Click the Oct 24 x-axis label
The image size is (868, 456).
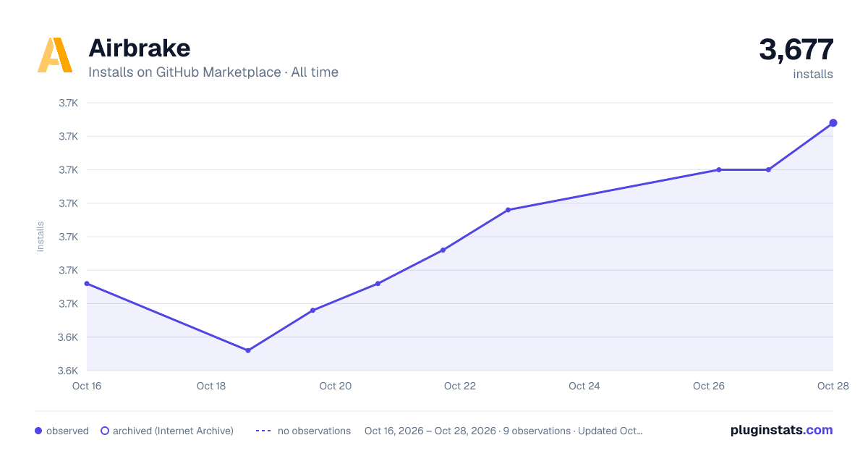click(x=584, y=386)
